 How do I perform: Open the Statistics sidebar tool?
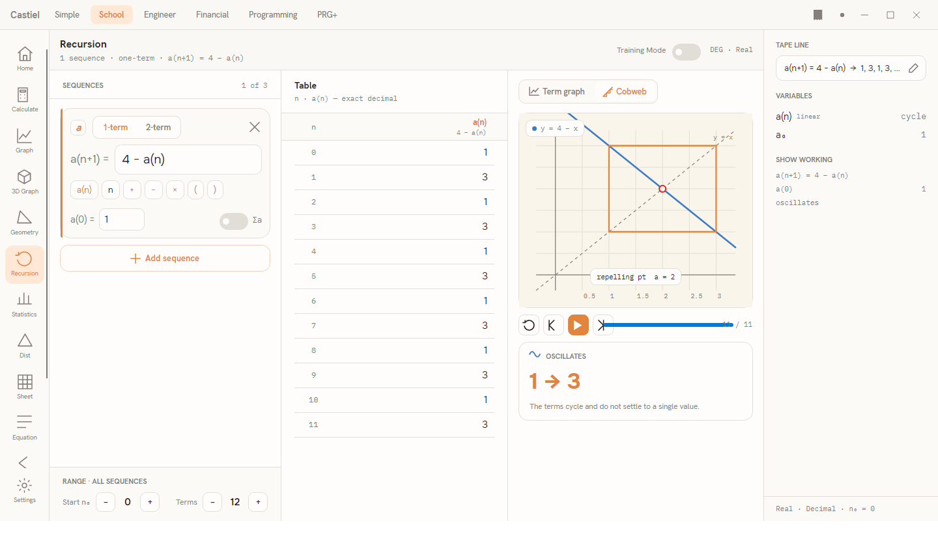click(x=25, y=305)
